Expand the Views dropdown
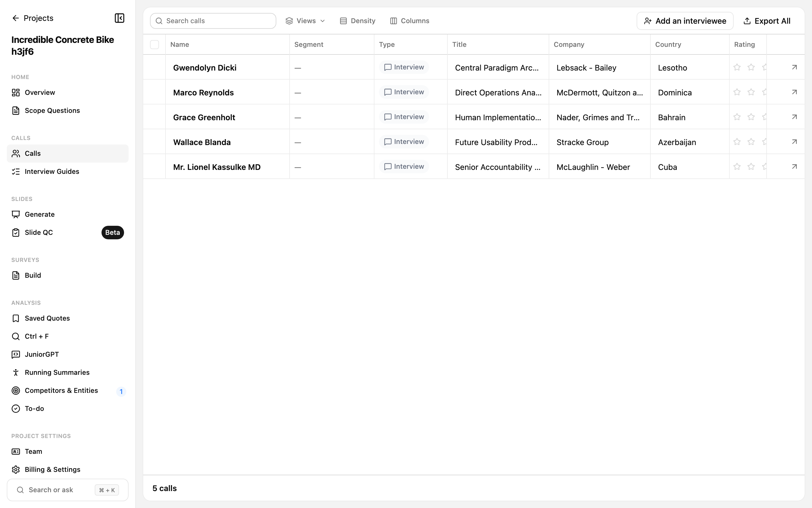This screenshot has height=508, width=812. (305, 21)
